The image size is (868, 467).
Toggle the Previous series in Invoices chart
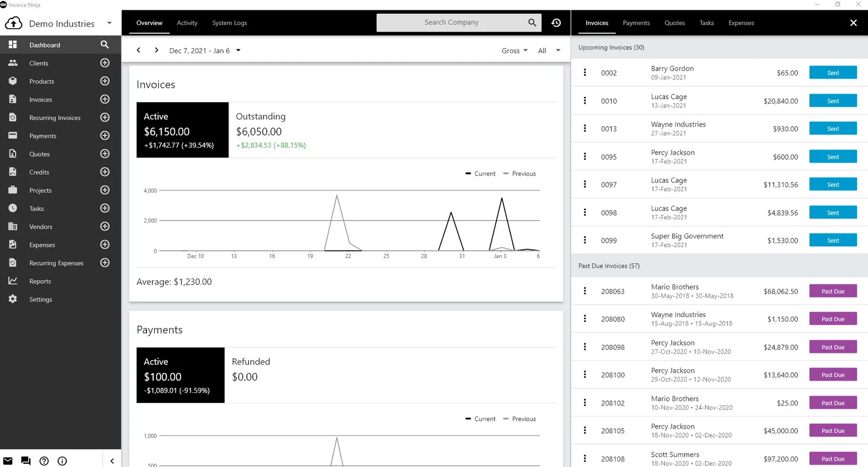(520, 174)
